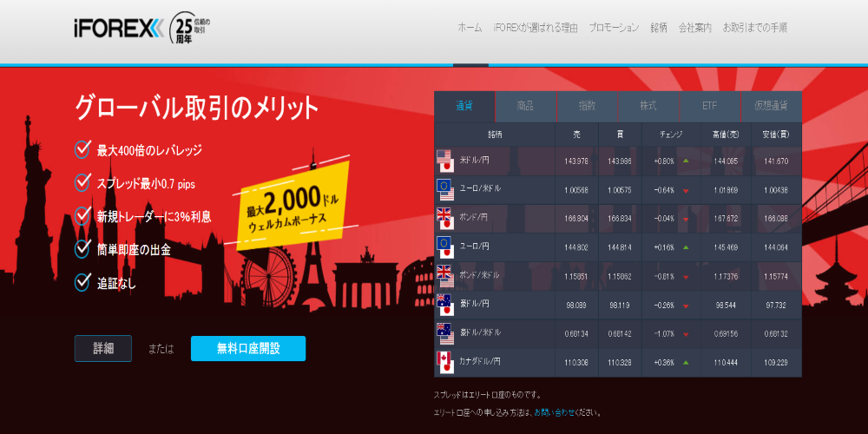Viewport: 868px width, 434px height.
Task: Click the 安値(買) column header
Action: (x=776, y=135)
